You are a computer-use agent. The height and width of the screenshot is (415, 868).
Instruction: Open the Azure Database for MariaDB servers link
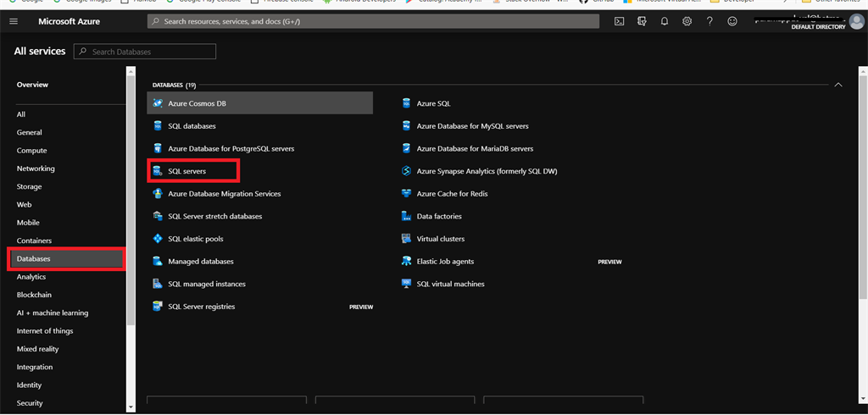475,149
